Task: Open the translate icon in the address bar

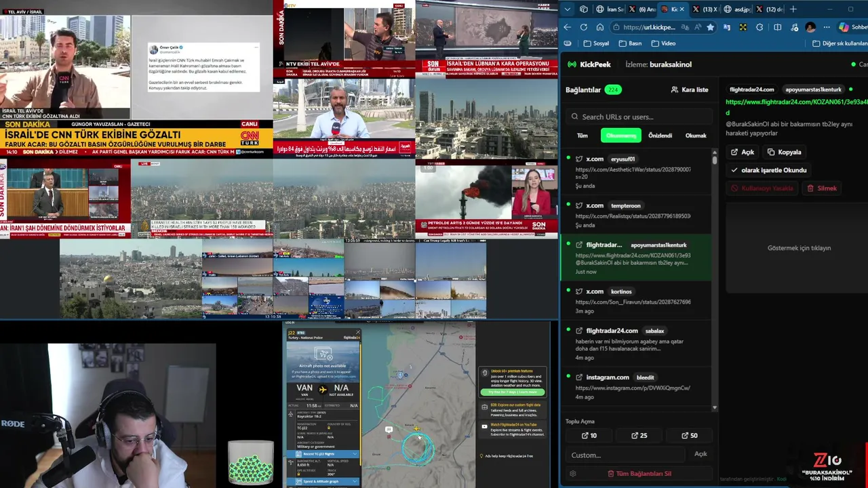Action: [x=686, y=27]
